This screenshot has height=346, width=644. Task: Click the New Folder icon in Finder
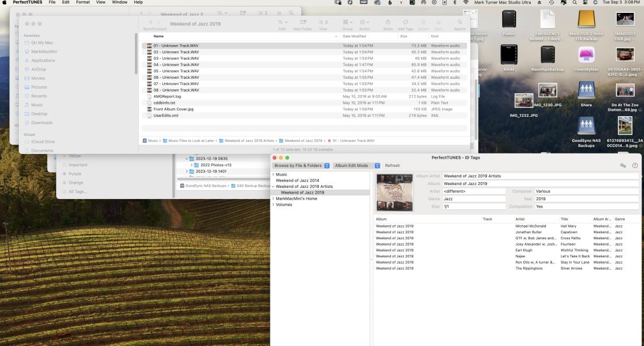tap(303, 22)
